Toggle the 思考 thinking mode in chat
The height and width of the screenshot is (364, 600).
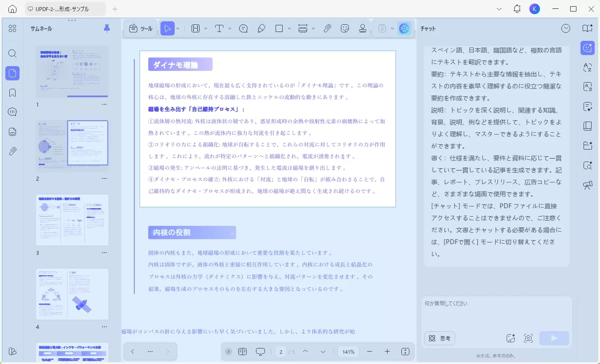440,338
